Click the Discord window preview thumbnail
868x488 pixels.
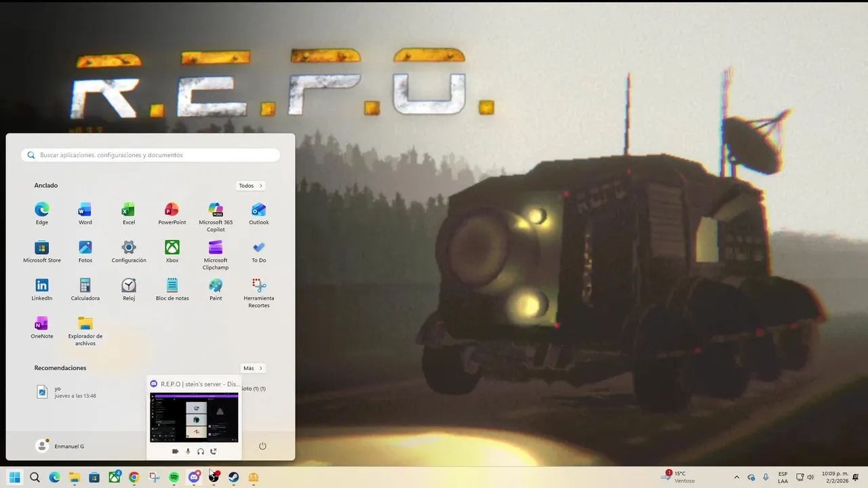(194, 418)
